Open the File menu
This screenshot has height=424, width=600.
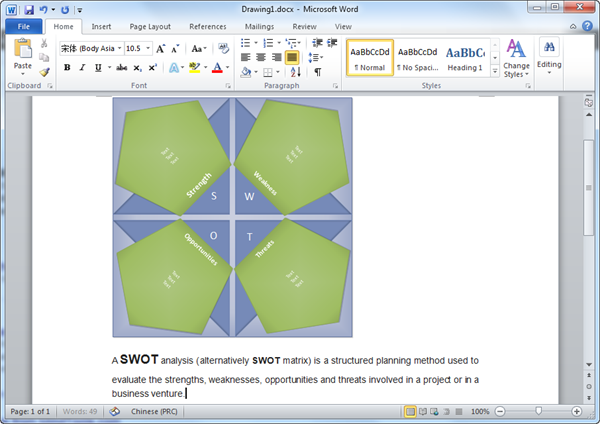[22, 27]
